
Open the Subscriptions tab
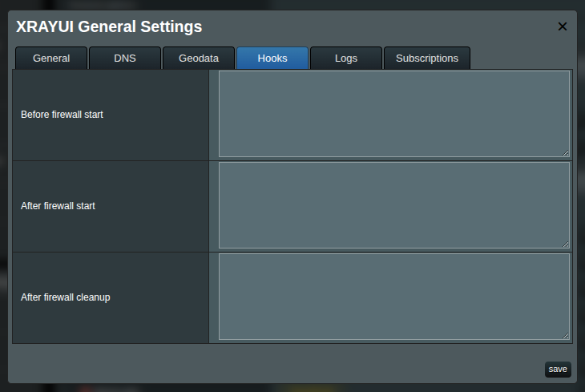(427, 59)
